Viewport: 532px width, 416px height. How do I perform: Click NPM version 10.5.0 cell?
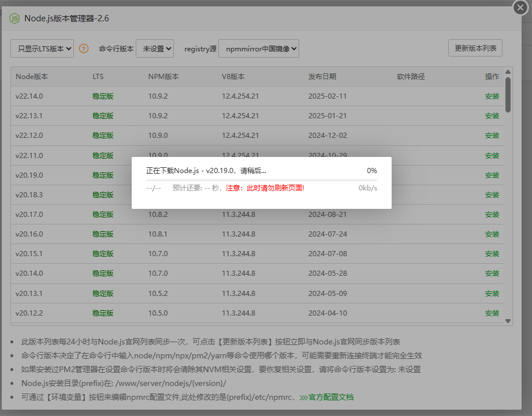[158, 313]
